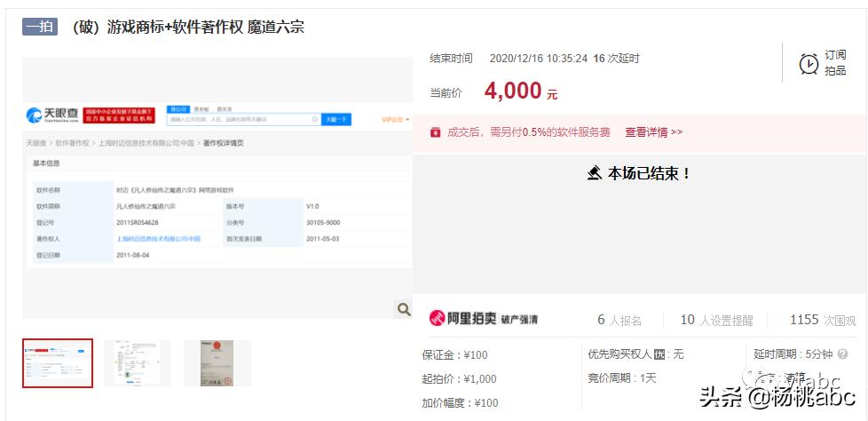Click the 破产强清 label beside the logo

519,319
